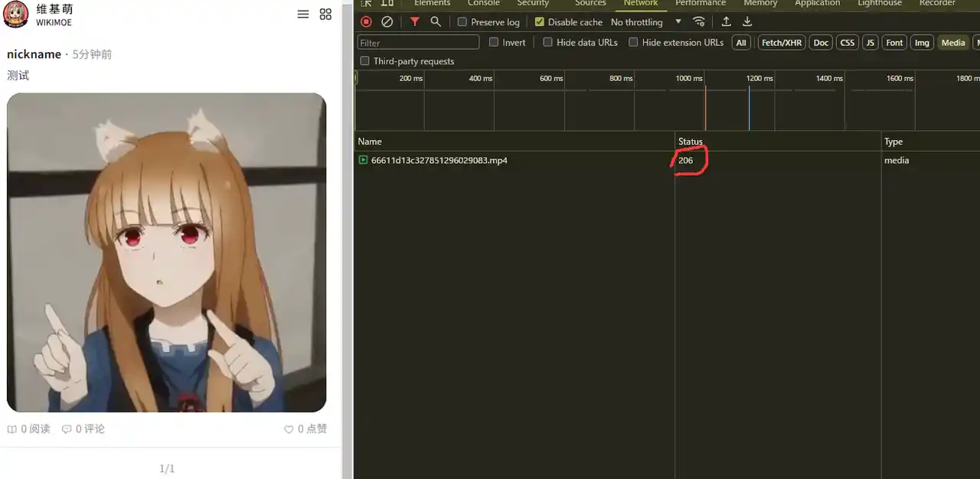The height and width of the screenshot is (479, 980).
Task: Click the import HAR upload icon
Action: pyautogui.click(x=727, y=22)
